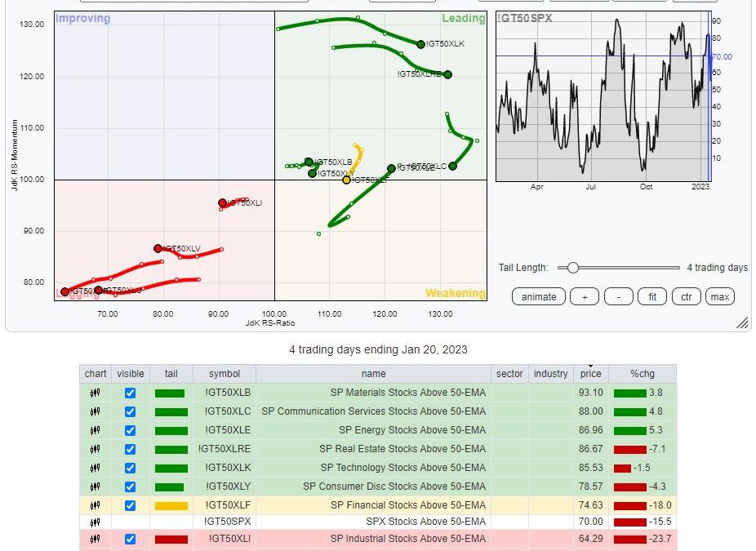Sort table by price column header
Viewport: 756px width, 551px height.
(x=590, y=374)
